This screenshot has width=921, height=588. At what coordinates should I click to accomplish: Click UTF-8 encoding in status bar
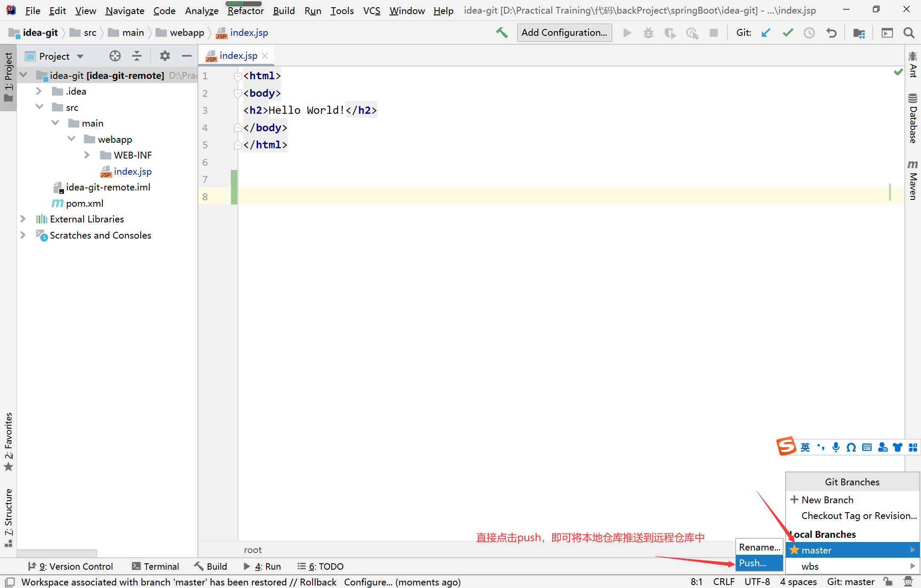coord(757,582)
